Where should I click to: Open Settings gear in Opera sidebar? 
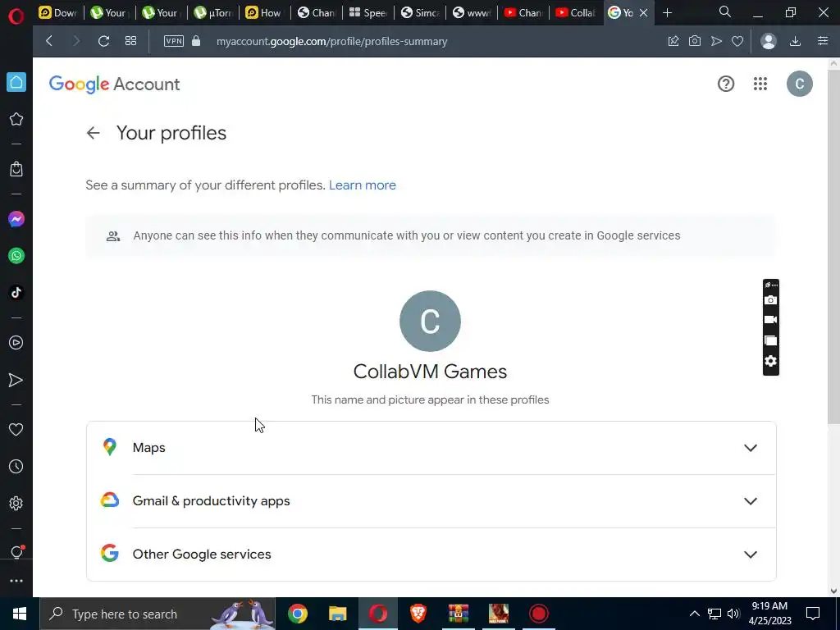pyautogui.click(x=16, y=504)
